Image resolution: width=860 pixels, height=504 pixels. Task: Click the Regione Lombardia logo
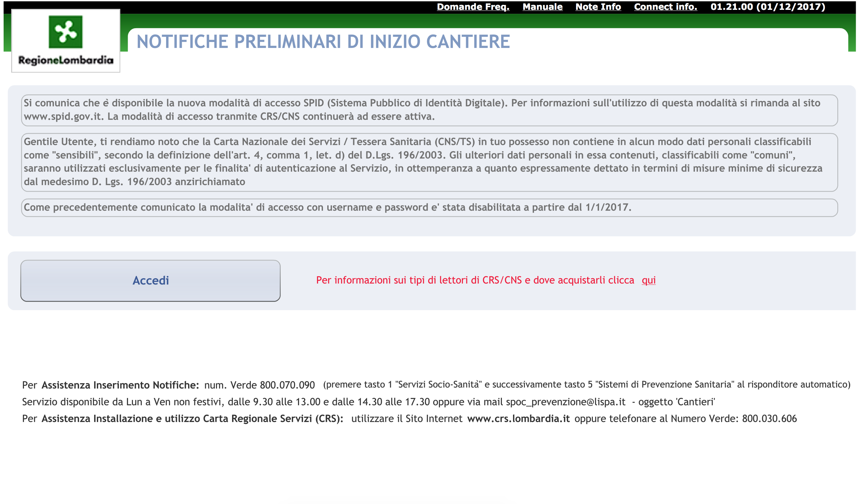[66, 41]
